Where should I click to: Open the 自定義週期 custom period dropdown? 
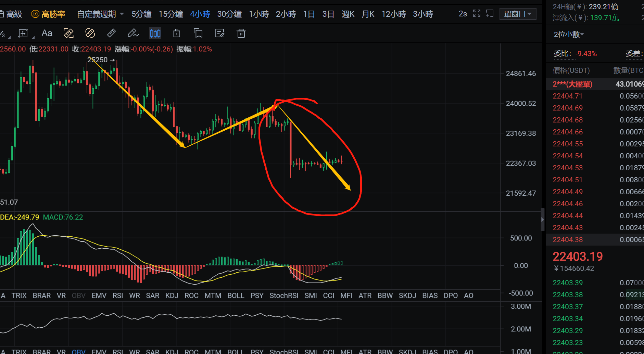click(100, 14)
